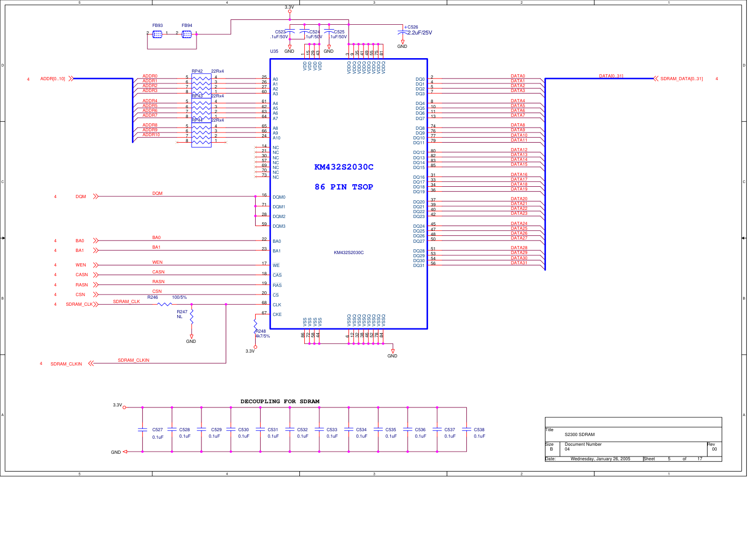This screenshot has height=534, width=756.
Task: Select the SDRAM_DATA[0..31] off-page port arrow
Action: (x=655, y=79)
